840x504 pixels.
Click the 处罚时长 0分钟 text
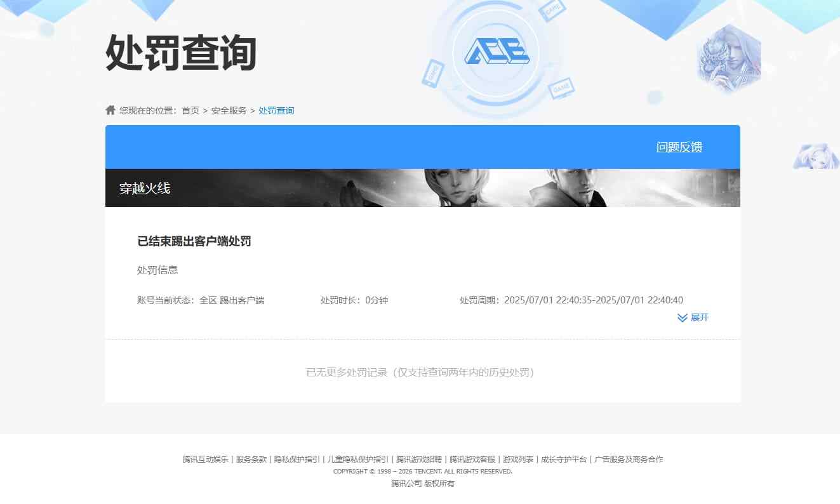coord(354,300)
